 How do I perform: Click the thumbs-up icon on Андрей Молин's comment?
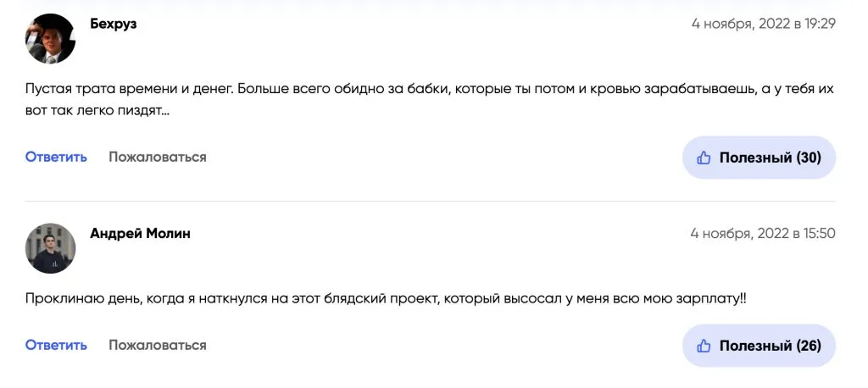tap(704, 346)
